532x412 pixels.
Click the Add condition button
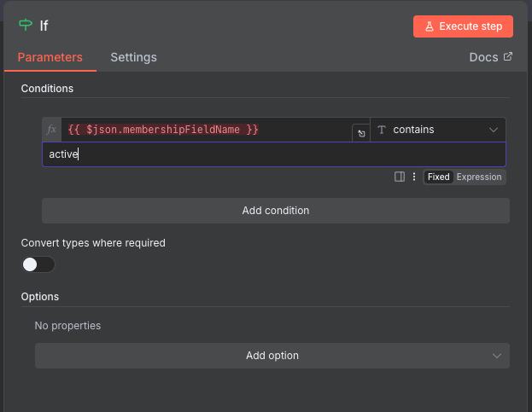click(275, 211)
